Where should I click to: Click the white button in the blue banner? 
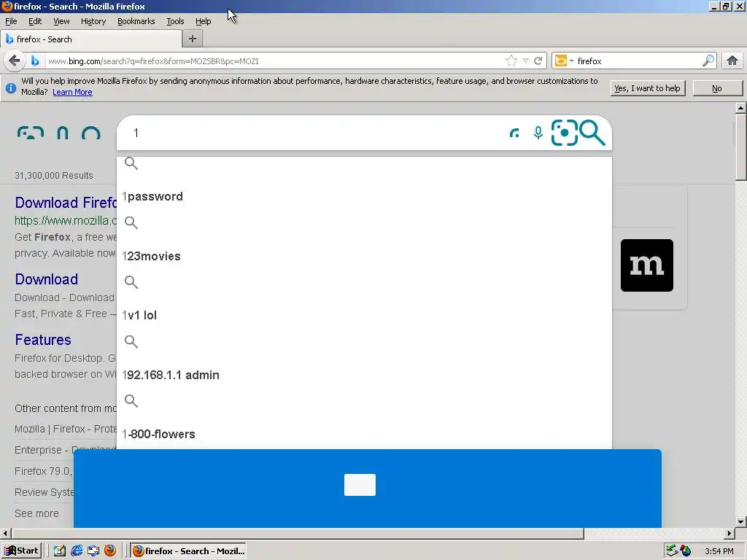(360, 485)
